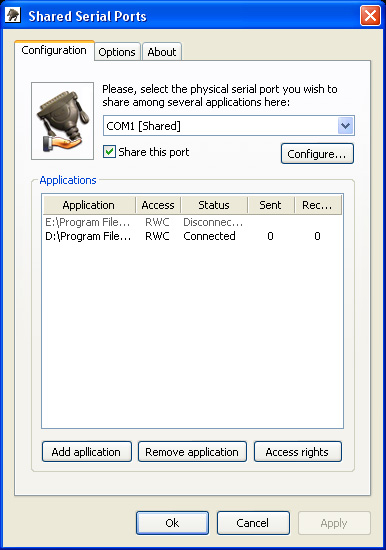Open the About tab
The image size is (386, 550).
[x=162, y=52]
